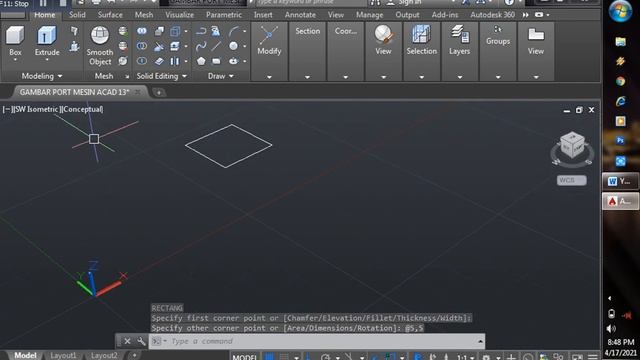Expand the command history arrow
This screenshot has height=360, width=640.
point(480,341)
